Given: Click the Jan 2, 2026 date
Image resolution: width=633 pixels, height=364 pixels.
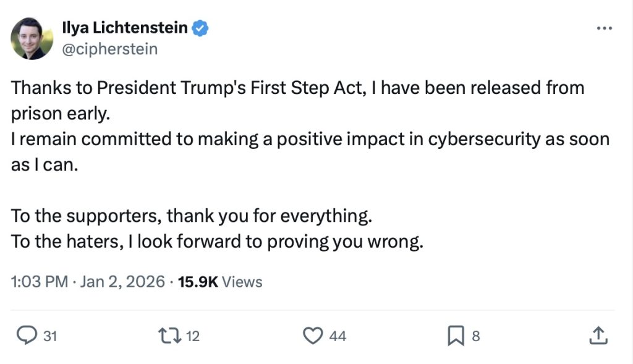Looking at the screenshot, I should (121, 282).
